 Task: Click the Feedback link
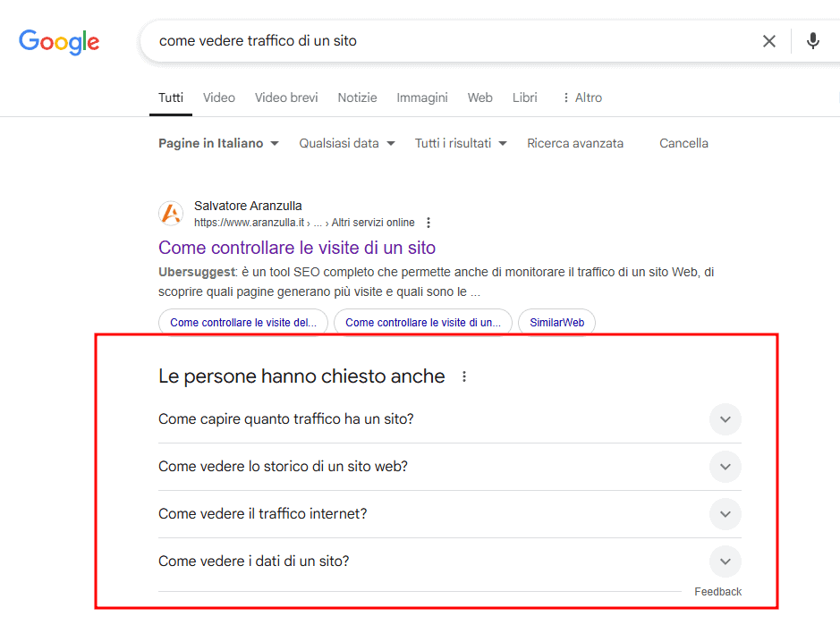[717, 591]
